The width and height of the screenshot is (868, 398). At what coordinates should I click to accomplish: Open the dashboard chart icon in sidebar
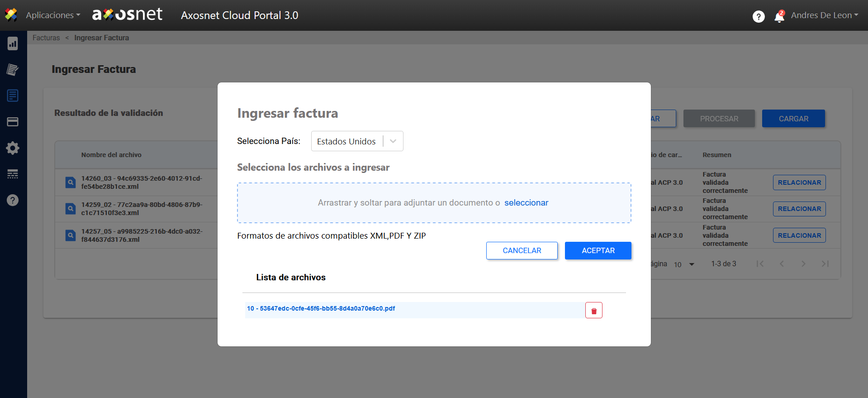[13, 43]
